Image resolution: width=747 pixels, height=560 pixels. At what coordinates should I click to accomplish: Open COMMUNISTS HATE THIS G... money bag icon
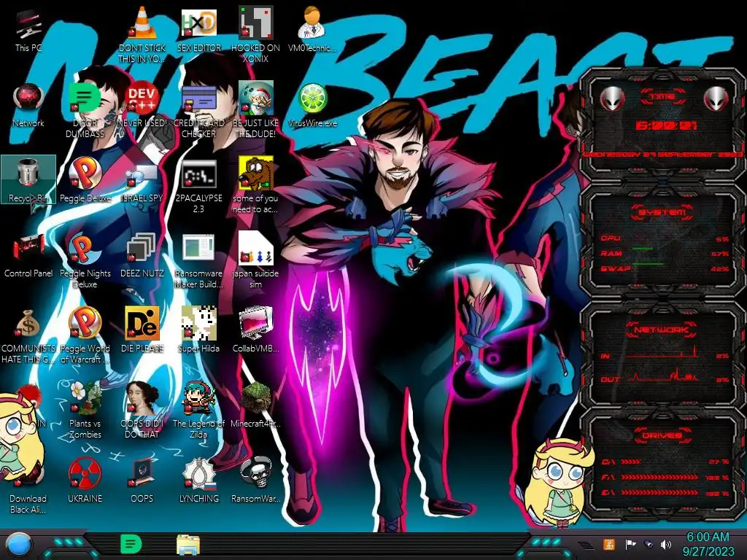(x=28, y=335)
